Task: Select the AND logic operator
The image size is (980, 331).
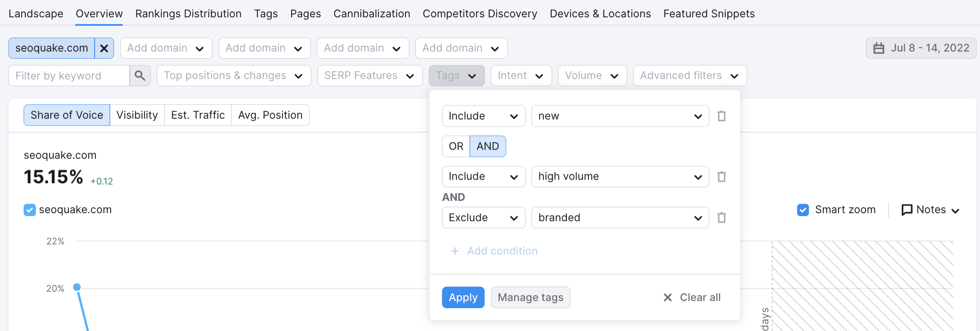Action: 488,146
